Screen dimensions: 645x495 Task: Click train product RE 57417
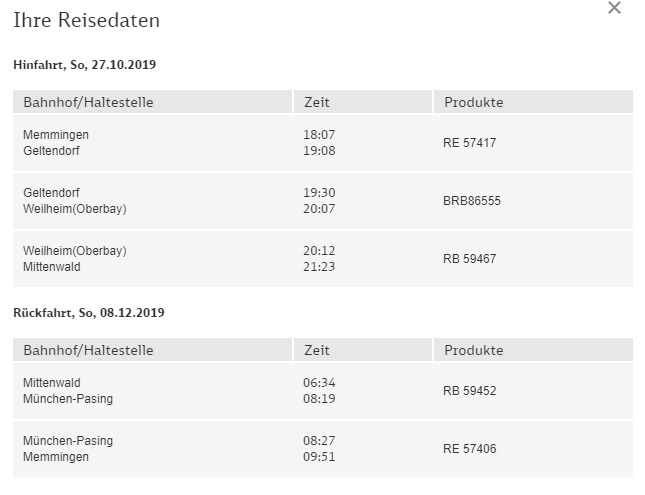click(x=469, y=143)
